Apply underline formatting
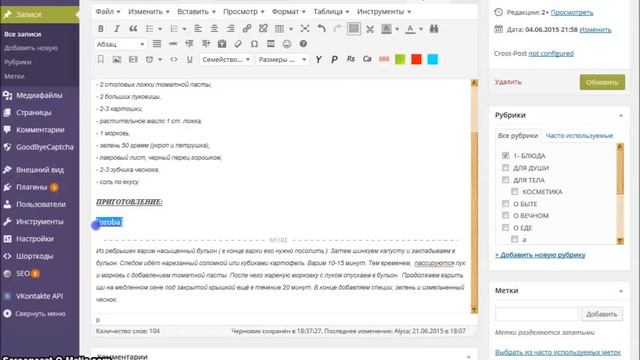640x360 pixels. pyautogui.click(x=190, y=60)
